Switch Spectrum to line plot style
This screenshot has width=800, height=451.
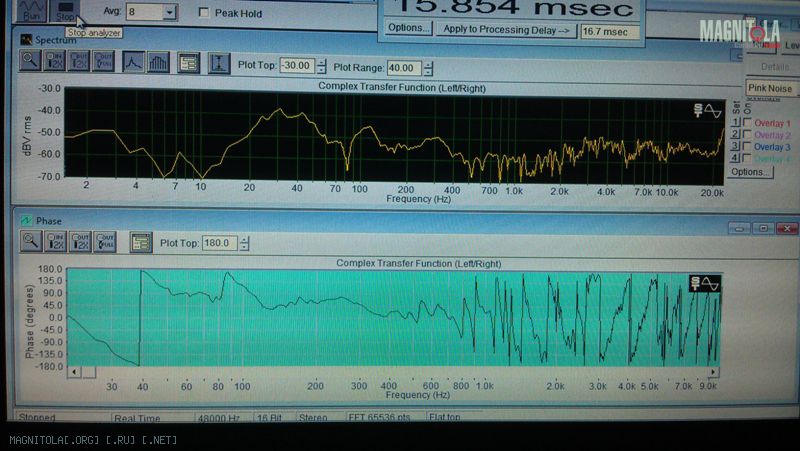[x=133, y=62]
